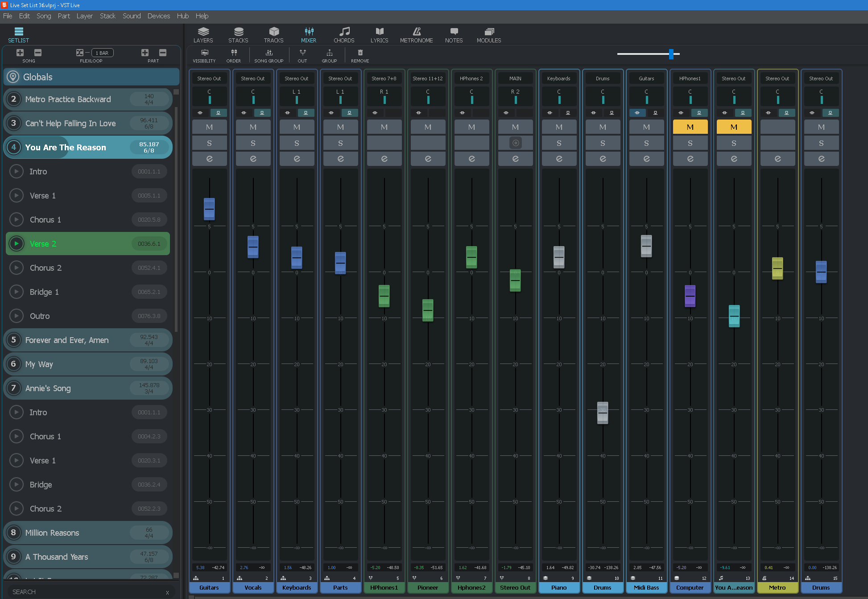Solo the Vocals channel
Viewport: 868px width, 599px height.
click(253, 143)
